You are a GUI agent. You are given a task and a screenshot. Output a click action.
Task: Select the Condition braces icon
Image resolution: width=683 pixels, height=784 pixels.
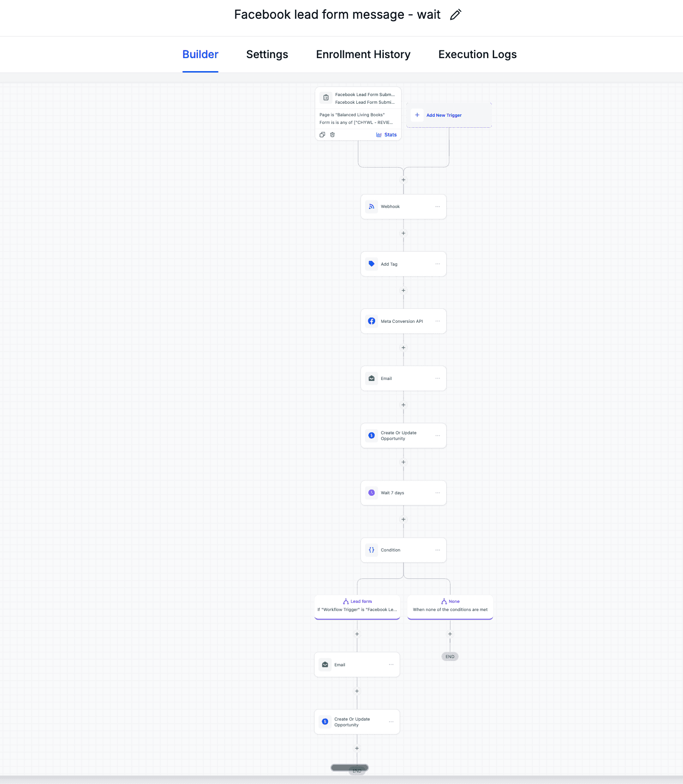(371, 550)
